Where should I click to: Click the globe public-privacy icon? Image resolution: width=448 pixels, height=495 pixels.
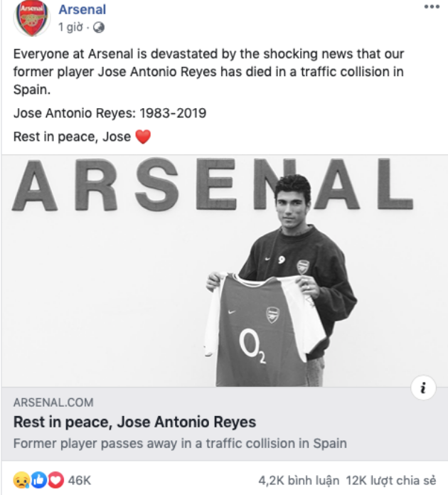coord(98,28)
